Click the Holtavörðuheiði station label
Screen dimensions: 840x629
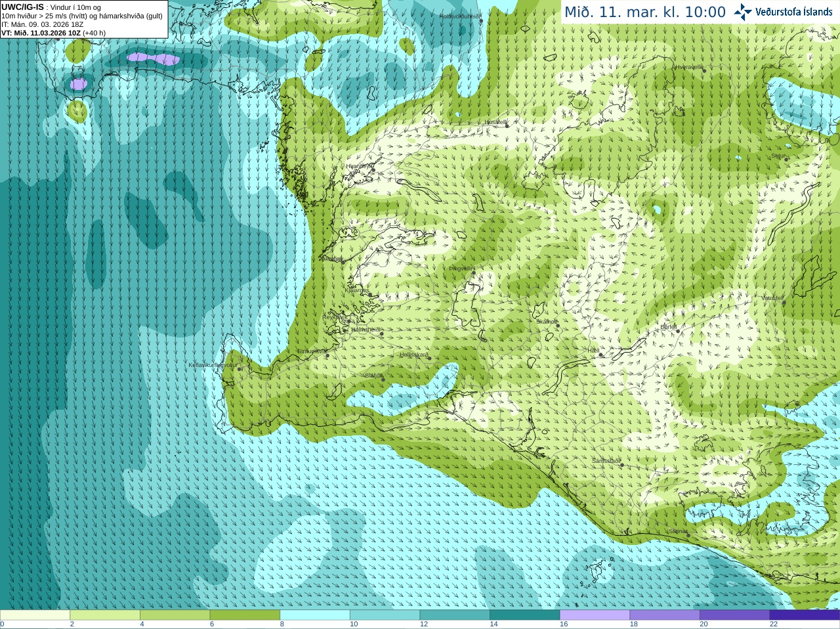pyautogui.click(x=459, y=16)
